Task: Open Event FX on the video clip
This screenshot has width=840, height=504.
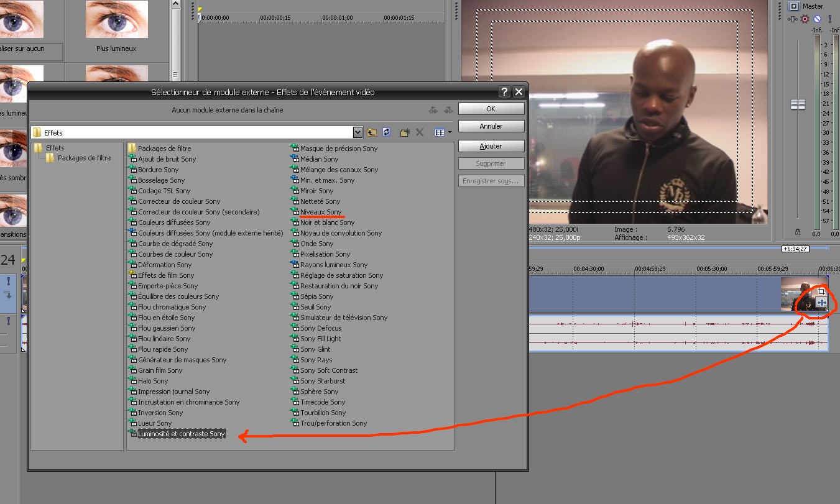Action: pos(821,303)
